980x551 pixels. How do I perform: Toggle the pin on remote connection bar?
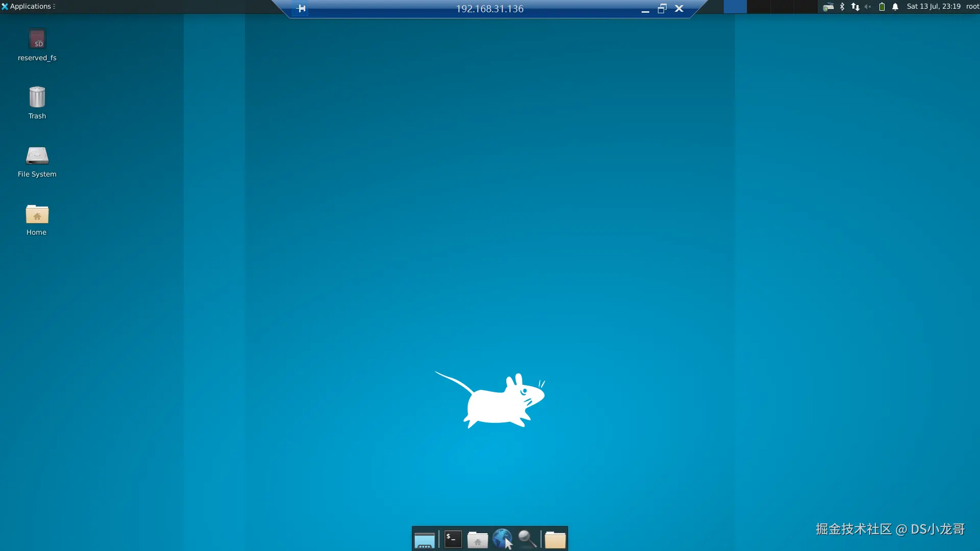tap(301, 9)
